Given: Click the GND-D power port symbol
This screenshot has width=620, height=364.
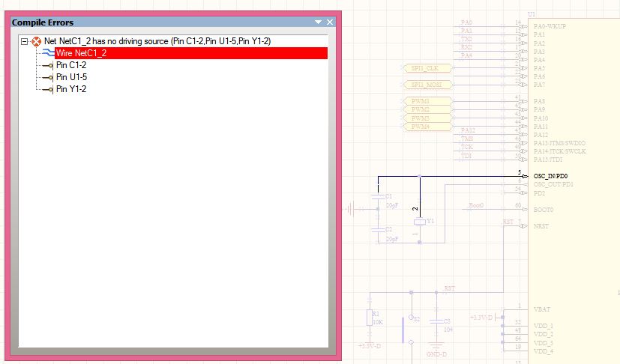Looking at the screenshot, I should point(436,349).
